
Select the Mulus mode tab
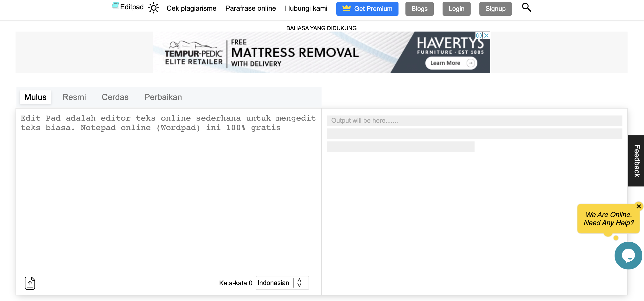(35, 97)
